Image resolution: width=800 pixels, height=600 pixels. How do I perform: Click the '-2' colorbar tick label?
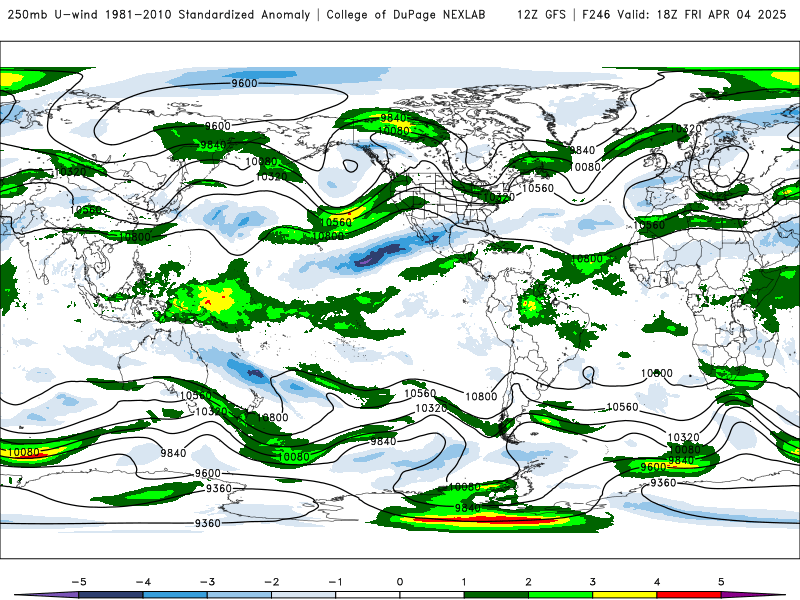[271, 582]
